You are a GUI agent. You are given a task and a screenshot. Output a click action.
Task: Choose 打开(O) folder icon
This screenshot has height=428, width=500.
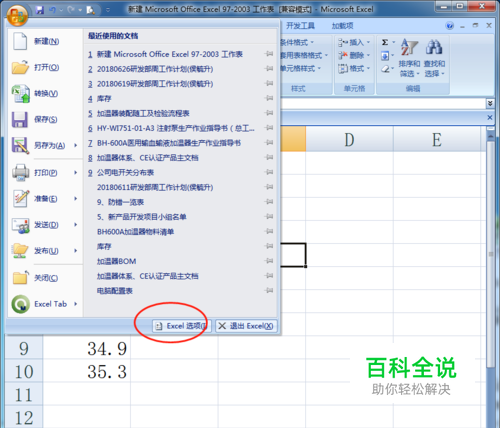[x=20, y=67]
